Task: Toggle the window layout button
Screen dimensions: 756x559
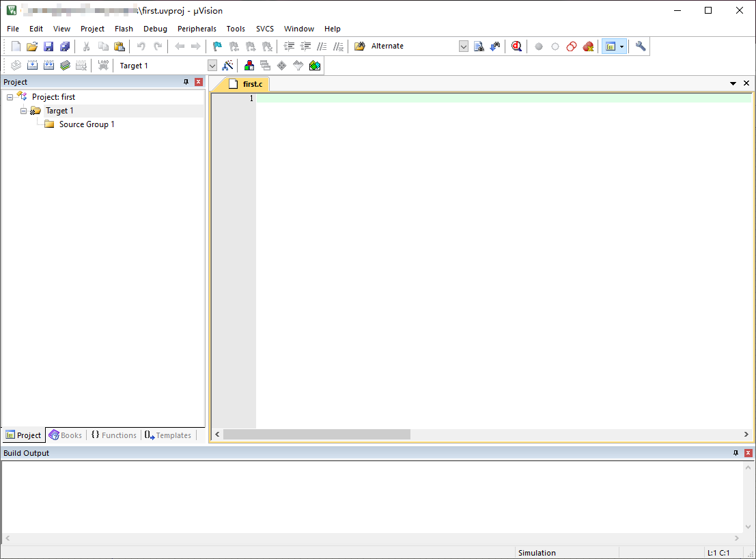Action: tap(611, 46)
